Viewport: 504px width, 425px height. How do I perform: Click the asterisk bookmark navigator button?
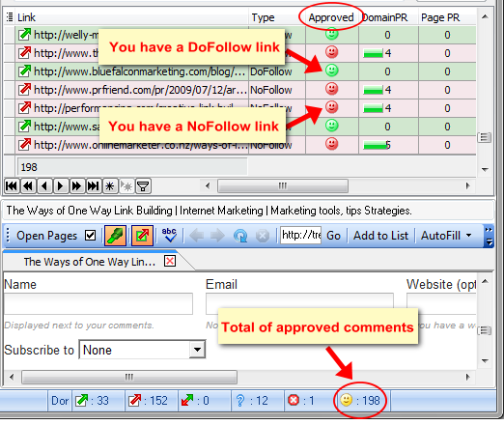coord(110,186)
